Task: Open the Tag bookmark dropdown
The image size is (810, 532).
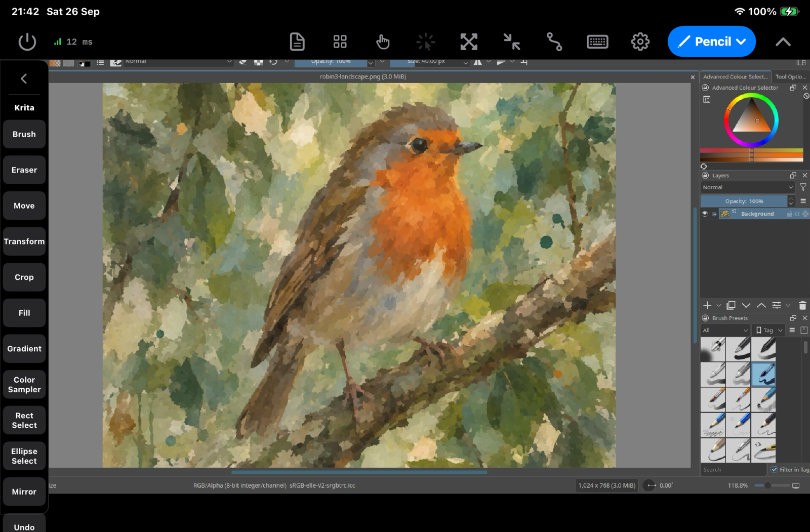Action: coord(768,330)
